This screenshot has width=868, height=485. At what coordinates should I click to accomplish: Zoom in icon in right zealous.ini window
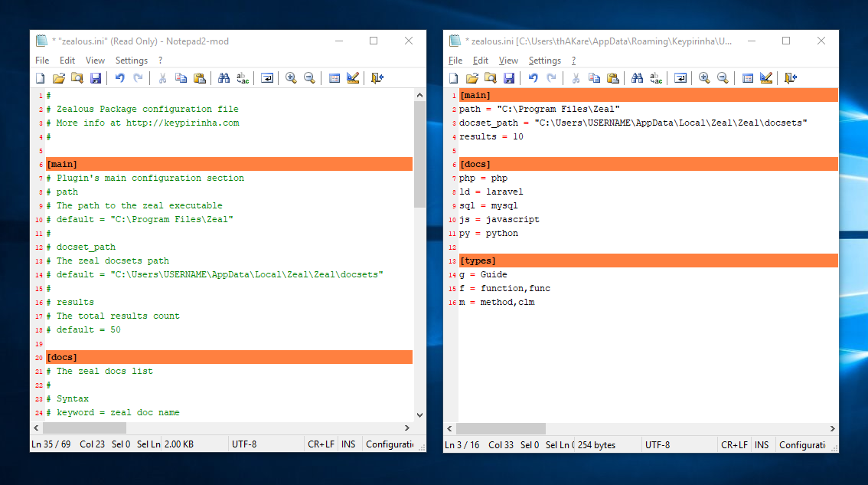(704, 78)
